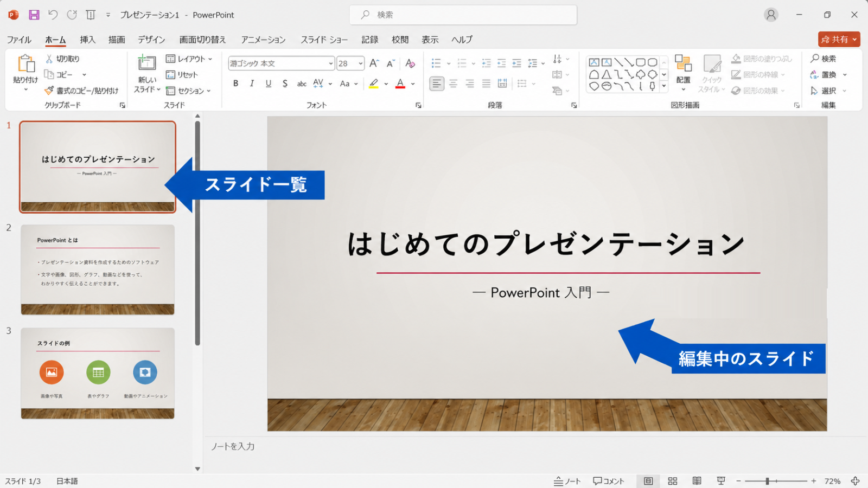This screenshot has height=488, width=868.
Task: Toggle Normal view button in status bar
Action: tap(648, 481)
